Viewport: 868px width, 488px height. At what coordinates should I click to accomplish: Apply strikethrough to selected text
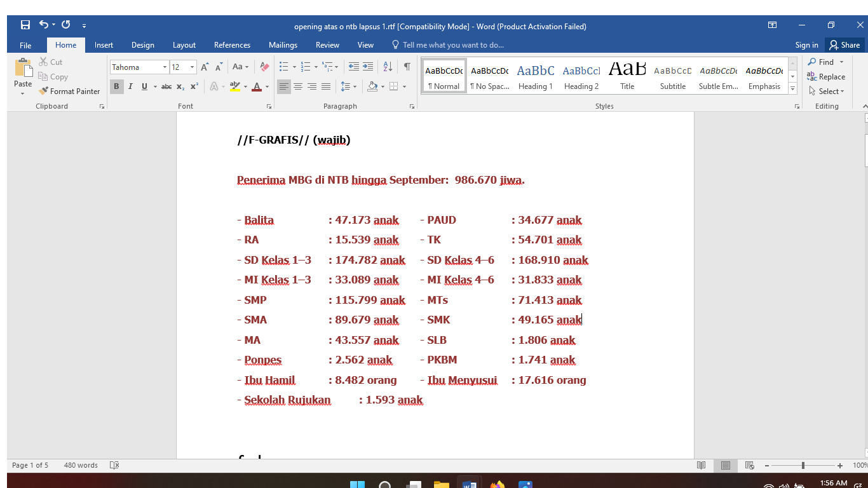(166, 86)
